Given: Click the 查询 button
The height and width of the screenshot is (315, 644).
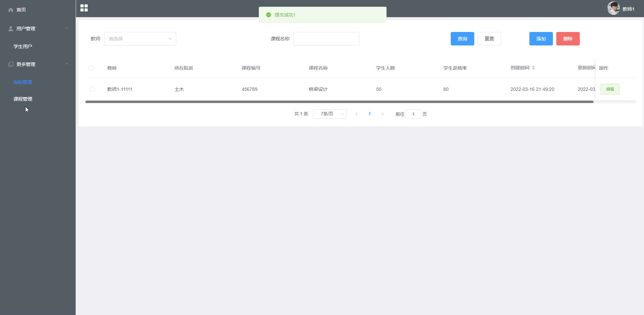Looking at the screenshot, I should pos(462,39).
